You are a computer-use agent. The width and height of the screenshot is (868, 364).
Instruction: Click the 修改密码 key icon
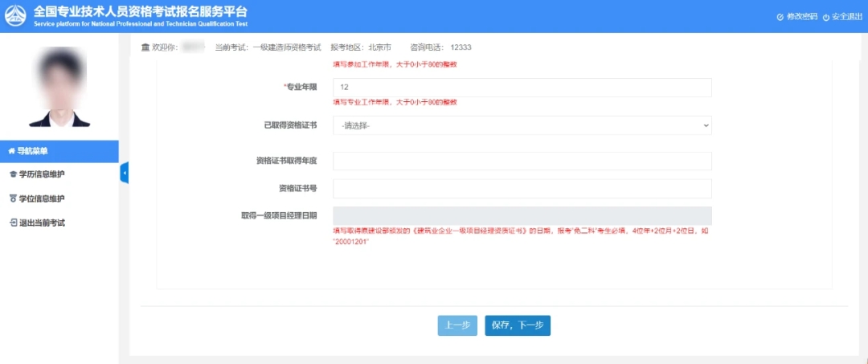coord(780,17)
